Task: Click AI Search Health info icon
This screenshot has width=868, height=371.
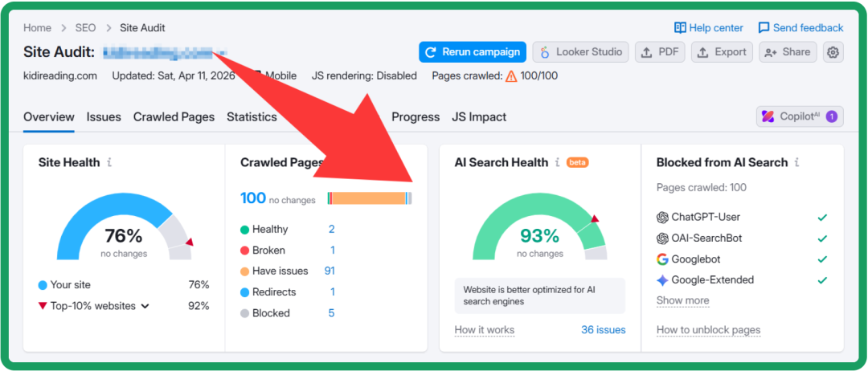Action: coord(558,162)
